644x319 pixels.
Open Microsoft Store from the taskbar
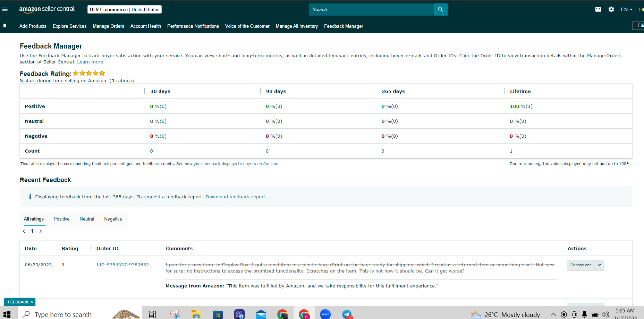pyautogui.click(x=218, y=314)
